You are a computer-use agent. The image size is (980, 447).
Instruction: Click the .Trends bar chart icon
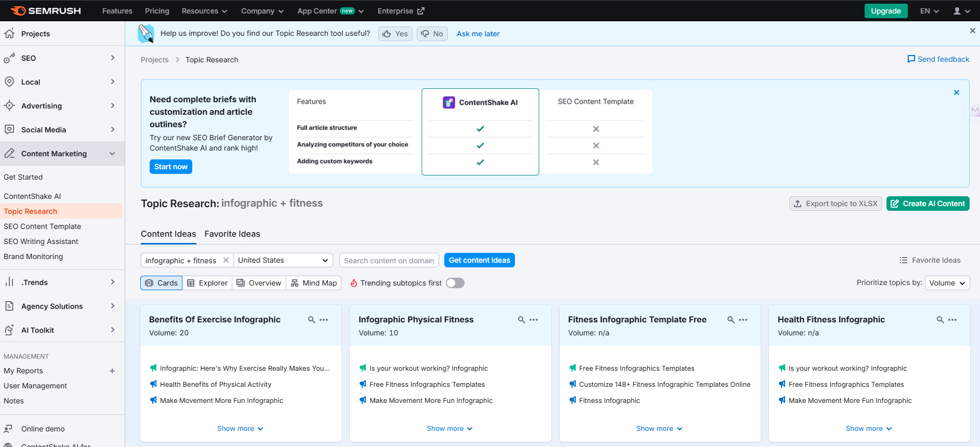point(9,282)
